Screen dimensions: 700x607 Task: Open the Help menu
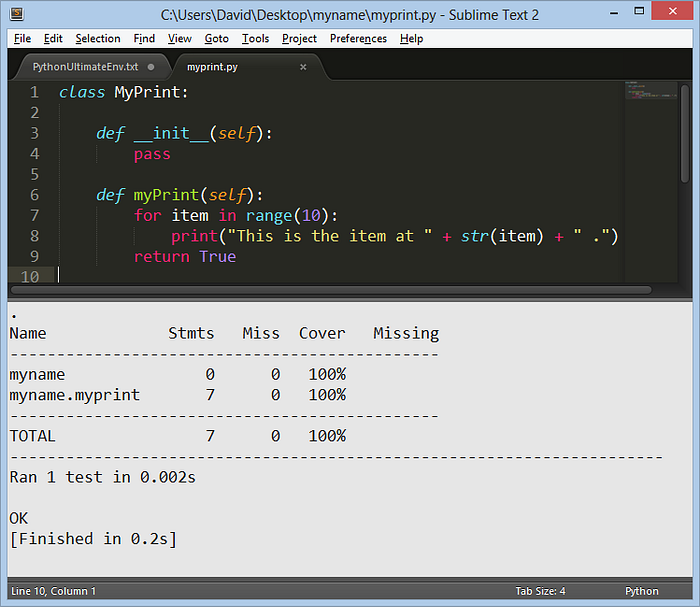(x=411, y=39)
